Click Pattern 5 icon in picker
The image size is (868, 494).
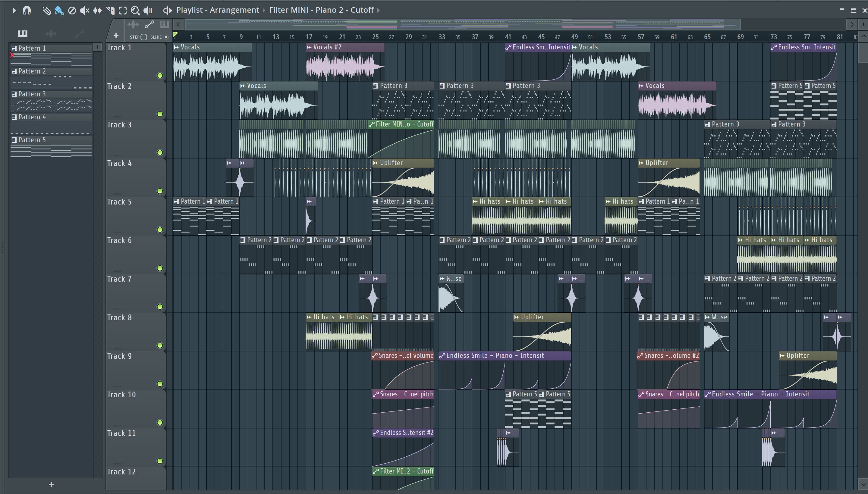pos(14,140)
